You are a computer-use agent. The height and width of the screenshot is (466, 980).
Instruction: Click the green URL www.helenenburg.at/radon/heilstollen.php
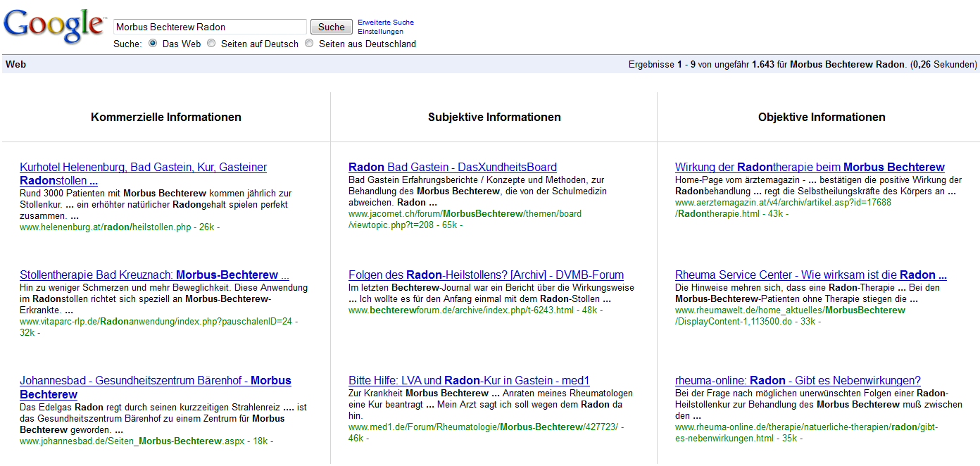pyautogui.click(x=106, y=227)
